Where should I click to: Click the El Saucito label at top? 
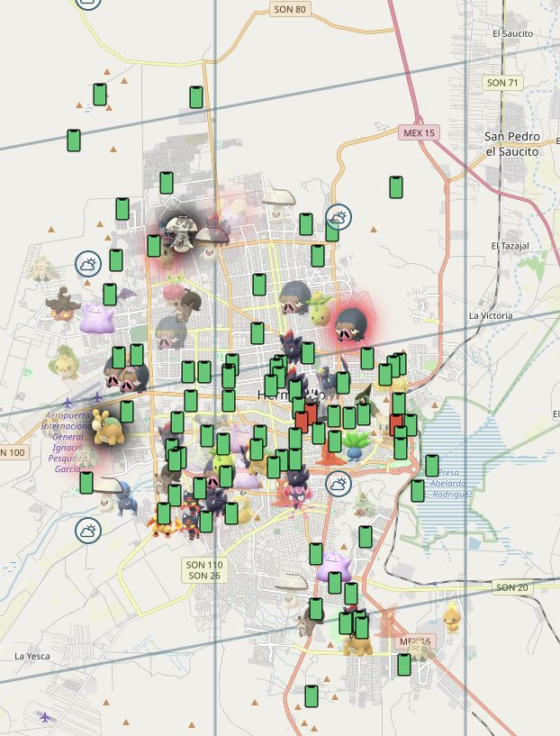tap(512, 34)
